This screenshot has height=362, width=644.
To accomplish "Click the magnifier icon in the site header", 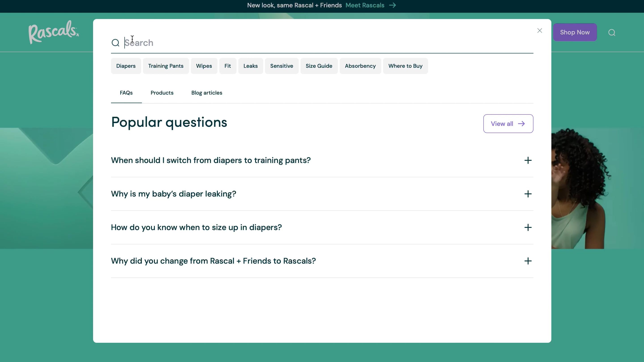I will (x=612, y=32).
